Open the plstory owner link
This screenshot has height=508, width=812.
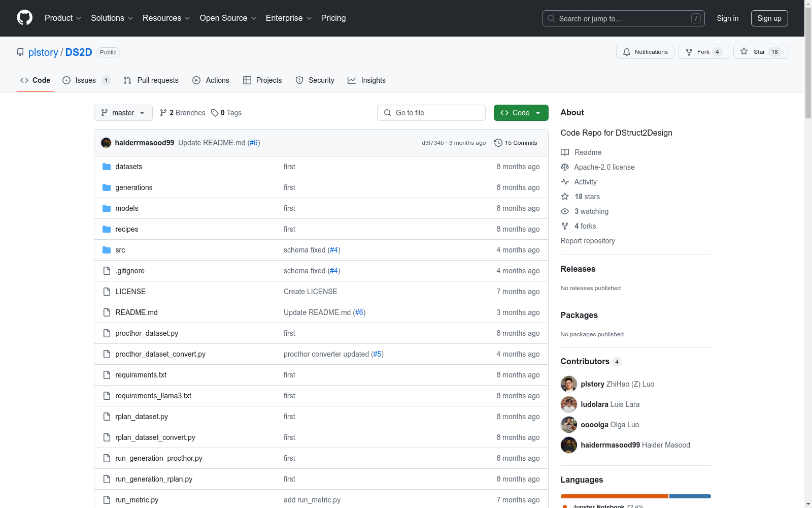click(43, 52)
